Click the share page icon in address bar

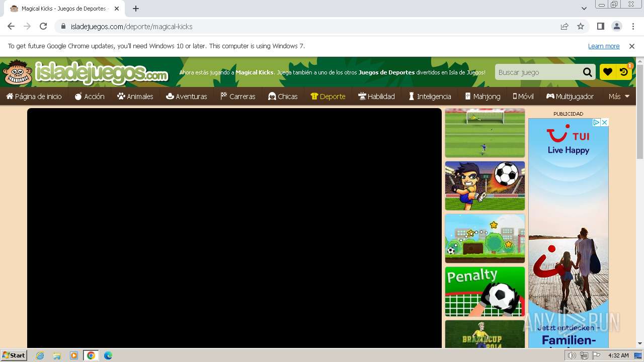(x=565, y=27)
